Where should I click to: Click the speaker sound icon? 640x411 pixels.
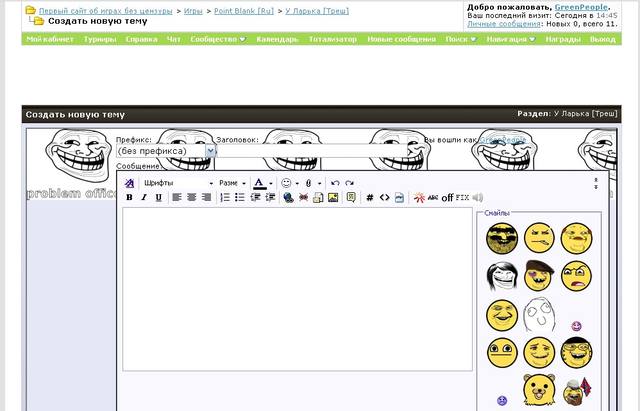pyautogui.click(x=478, y=198)
